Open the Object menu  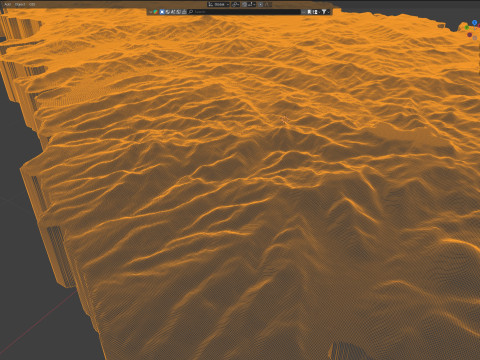pos(20,4)
